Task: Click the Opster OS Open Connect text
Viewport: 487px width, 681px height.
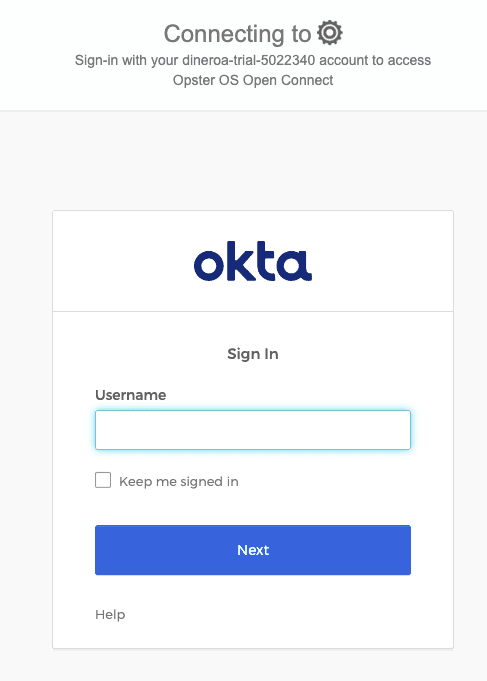Action: coord(253,80)
